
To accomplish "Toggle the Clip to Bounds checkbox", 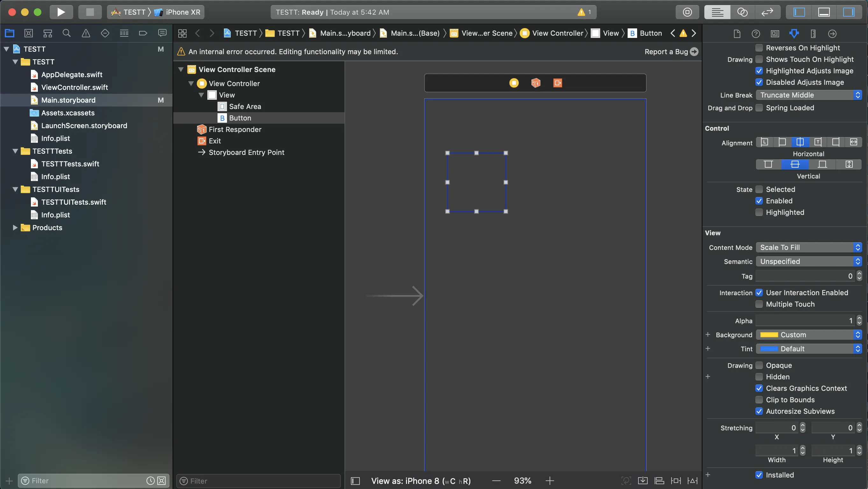I will point(759,400).
